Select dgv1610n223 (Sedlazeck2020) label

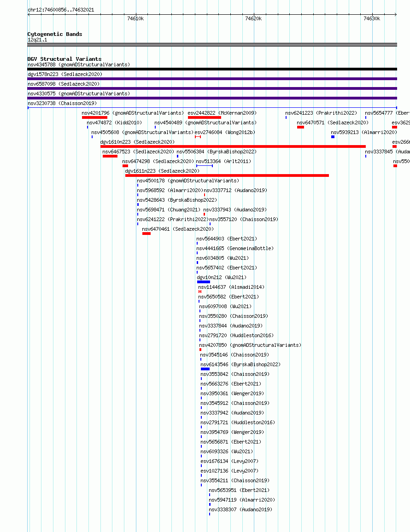click(137, 142)
